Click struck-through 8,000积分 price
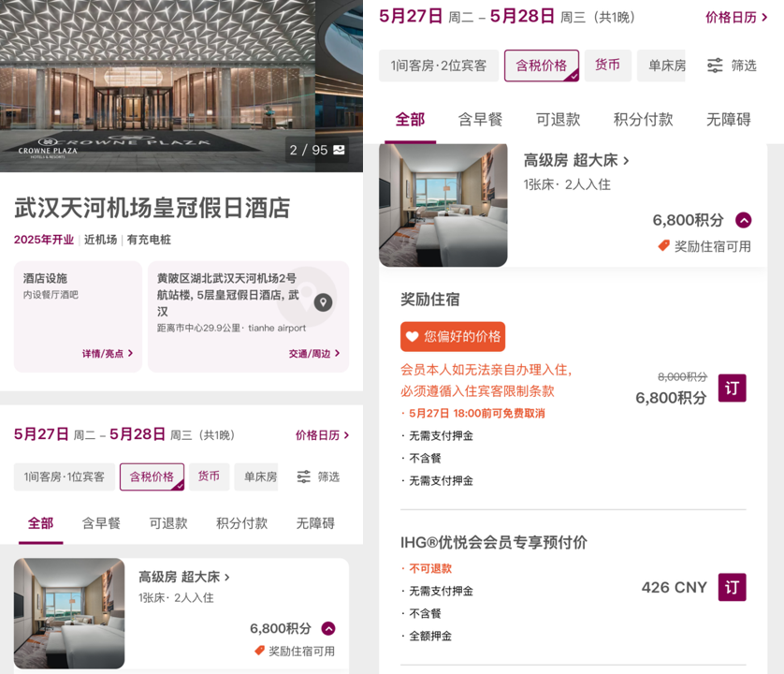 click(x=683, y=376)
